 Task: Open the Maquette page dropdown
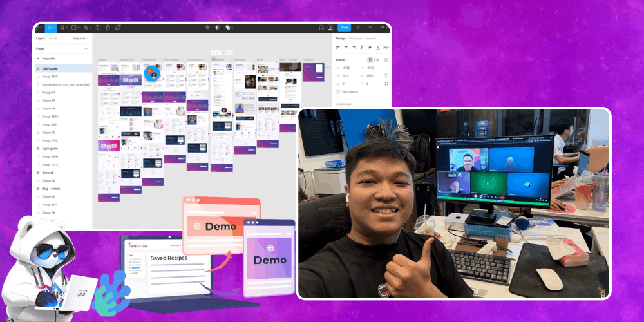click(x=80, y=38)
